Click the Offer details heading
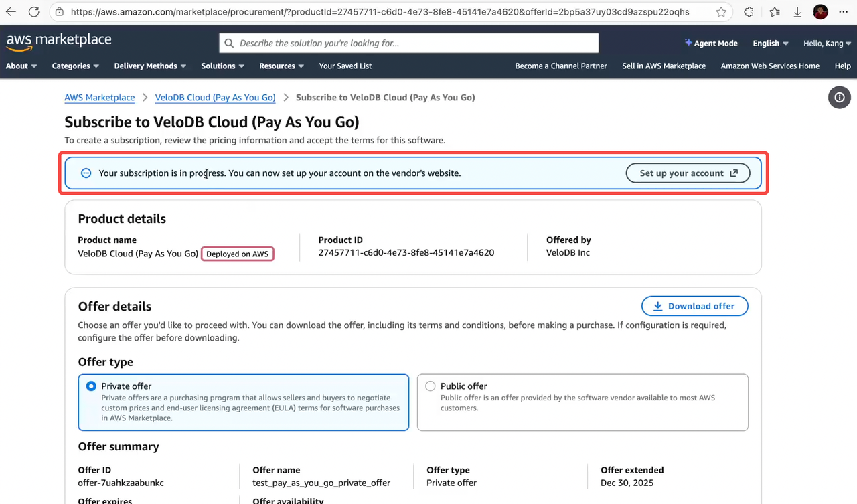The width and height of the screenshot is (857, 504). pos(114,307)
